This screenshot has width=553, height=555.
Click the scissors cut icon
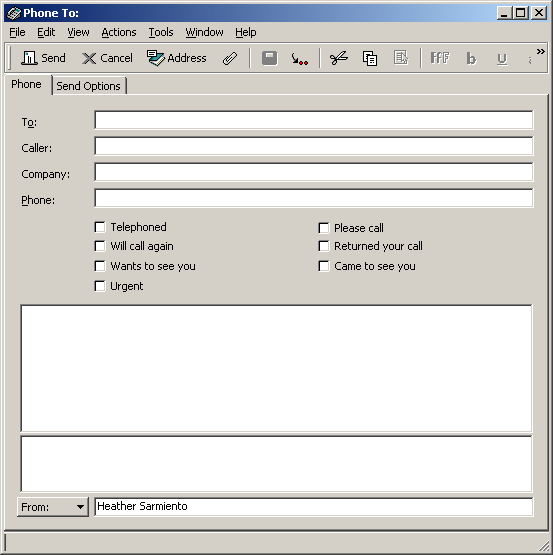[338, 58]
